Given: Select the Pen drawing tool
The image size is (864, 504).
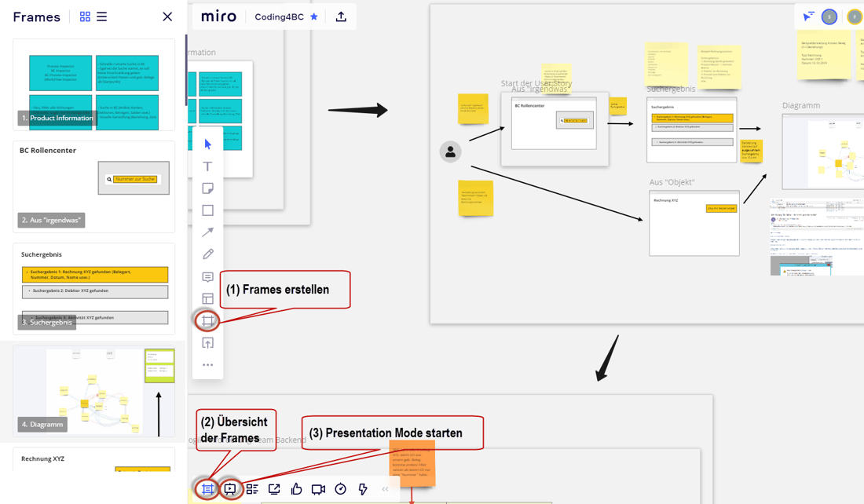Looking at the screenshot, I should [x=207, y=254].
